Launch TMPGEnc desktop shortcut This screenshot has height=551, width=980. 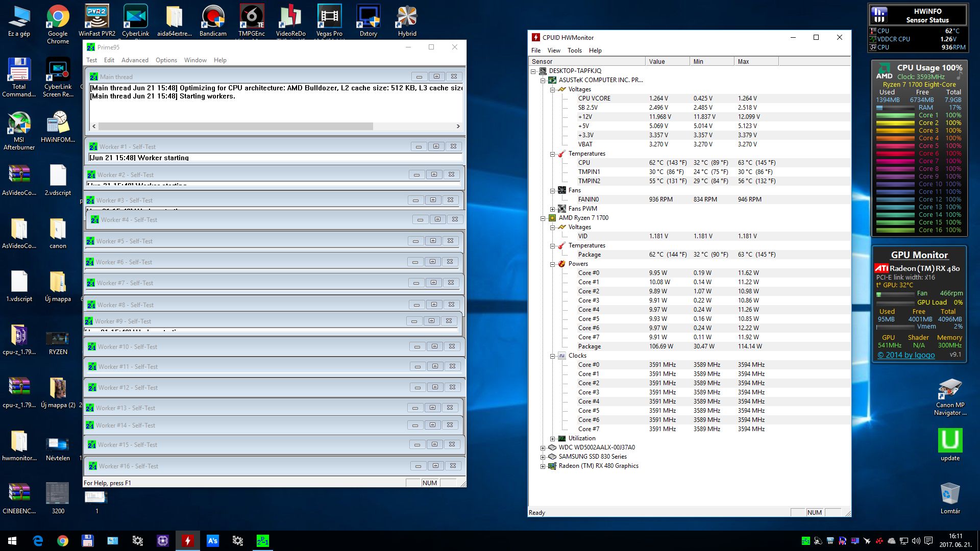[x=252, y=21]
